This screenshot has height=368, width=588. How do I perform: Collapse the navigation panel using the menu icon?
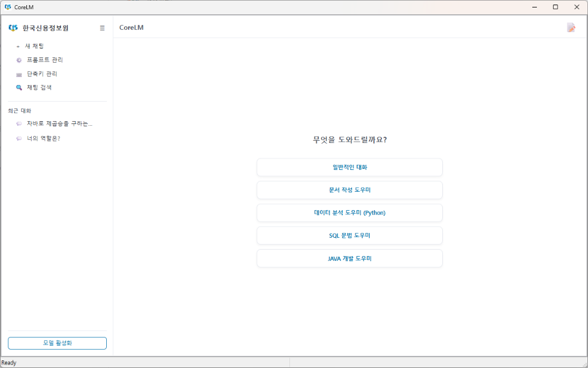(102, 28)
